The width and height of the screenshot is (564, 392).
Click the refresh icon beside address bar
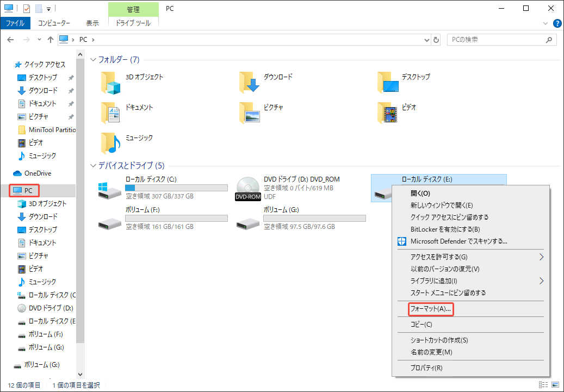(x=436, y=40)
